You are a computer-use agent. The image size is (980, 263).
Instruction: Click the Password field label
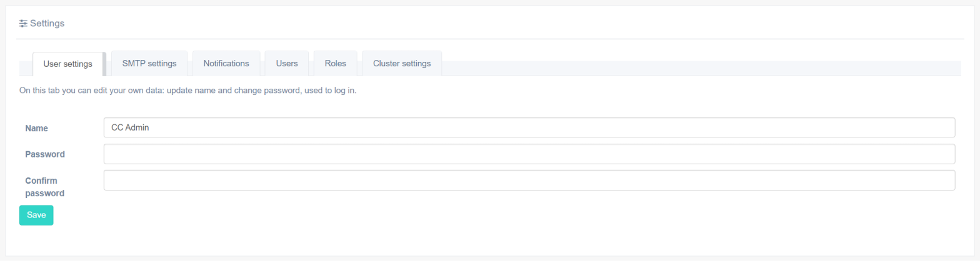(45, 154)
